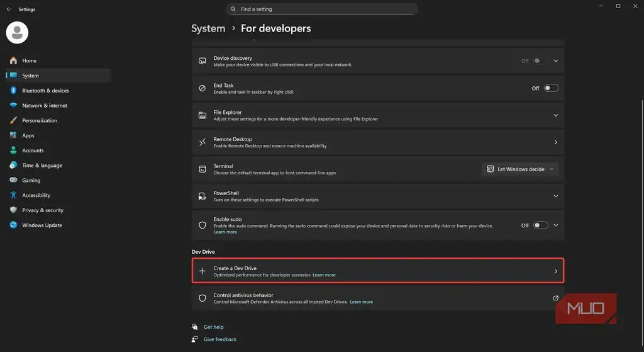
Task: Click the Home house icon
Action: tap(14, 60)
